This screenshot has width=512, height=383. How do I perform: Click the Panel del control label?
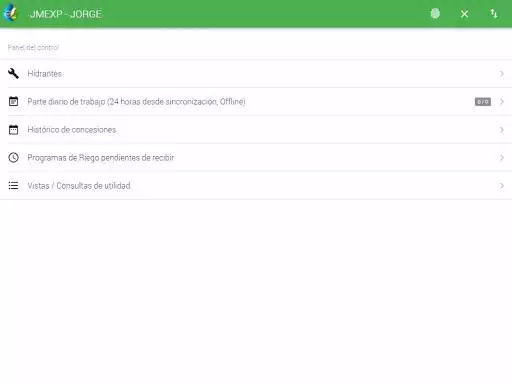tap(33, 47)
